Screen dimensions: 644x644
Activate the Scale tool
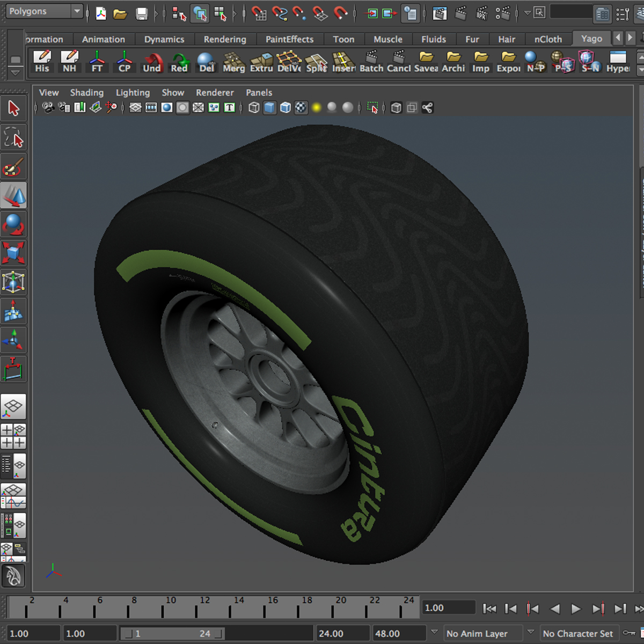(13, 252)
